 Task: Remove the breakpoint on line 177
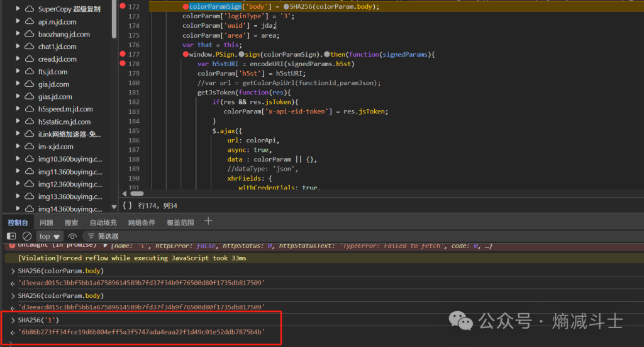[122, 54]
